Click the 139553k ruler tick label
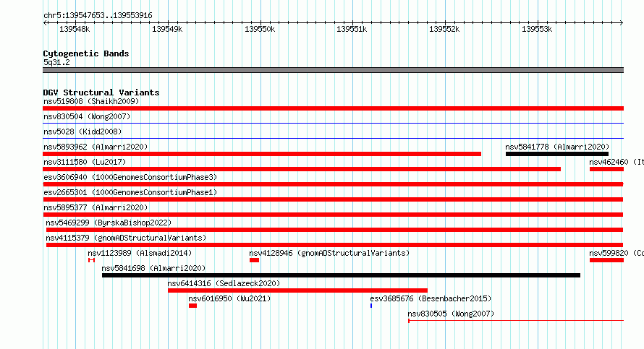Image resolution: width=644 pixels, height=349 pixels. point(537,29)
